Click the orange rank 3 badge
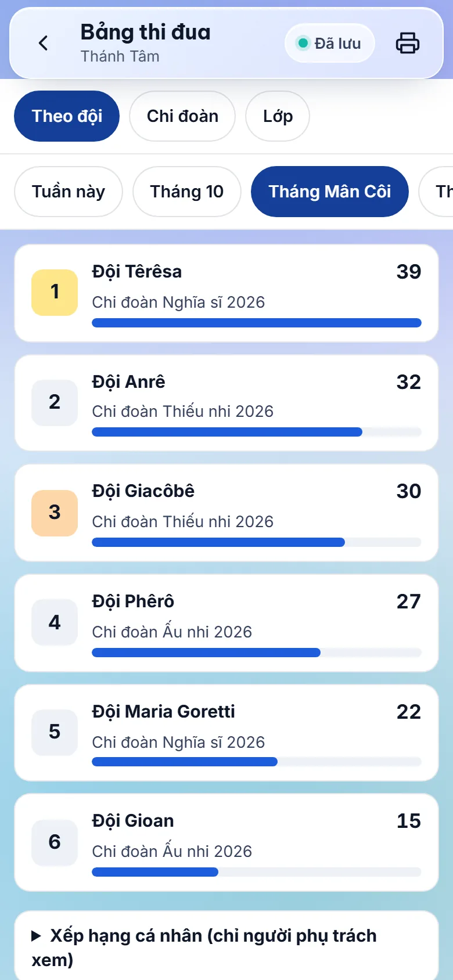The height and width of the screenshot is (980, 453). [x=55, y=513]
